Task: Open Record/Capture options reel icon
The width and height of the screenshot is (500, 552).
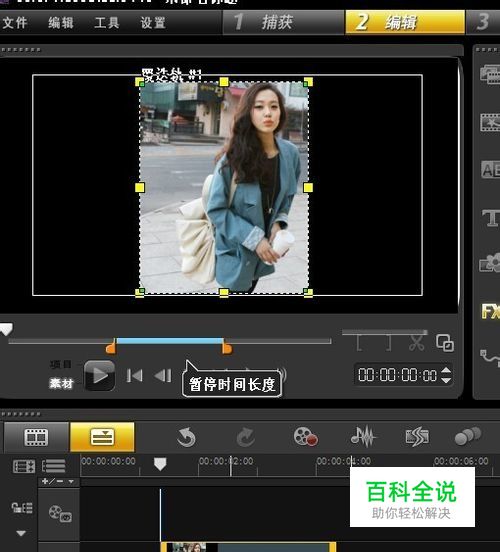Action: (x=306, y=437)
